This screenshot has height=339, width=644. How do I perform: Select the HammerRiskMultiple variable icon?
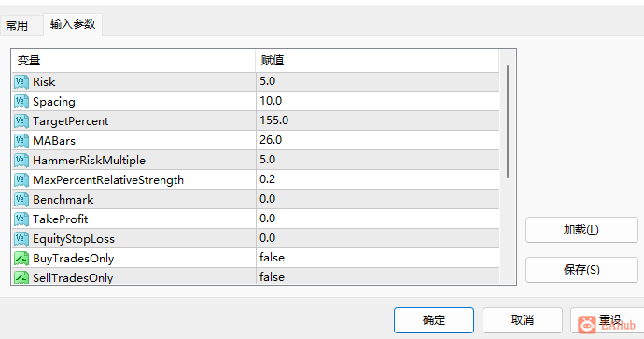coord(21,161)
